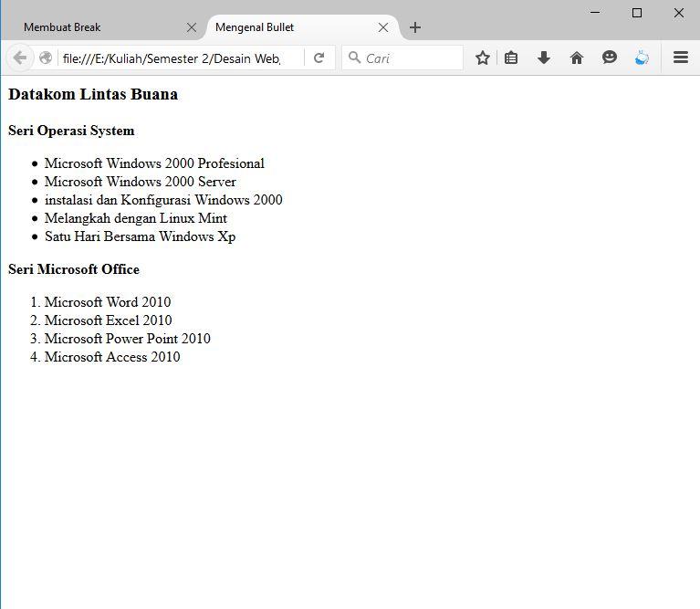Screen dimensions: 700x609
Task: Click Satu Hari Bersama Windows Xp
Action: tap(141, 236)
